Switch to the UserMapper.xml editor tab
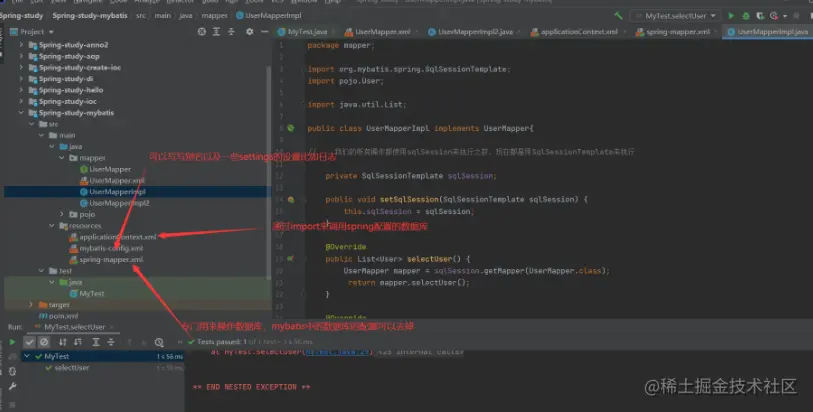This screenshot has height=412, width=813. tap(382, 32)
